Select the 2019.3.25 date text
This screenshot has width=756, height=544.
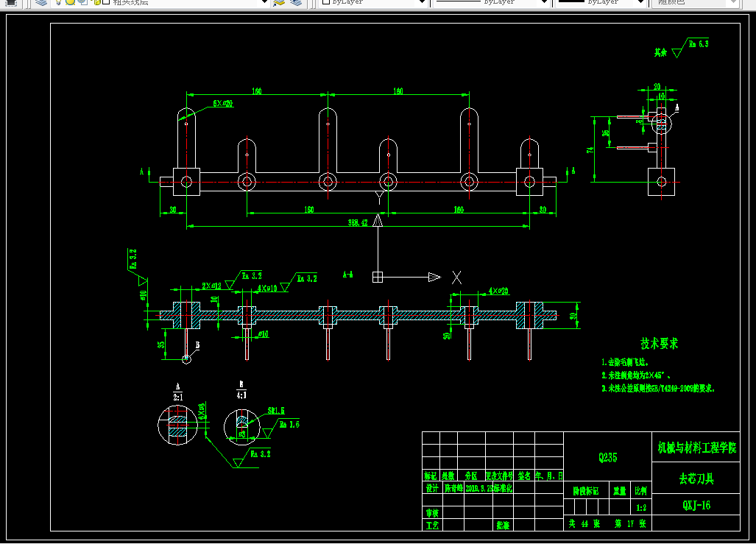tap(480, 488)
